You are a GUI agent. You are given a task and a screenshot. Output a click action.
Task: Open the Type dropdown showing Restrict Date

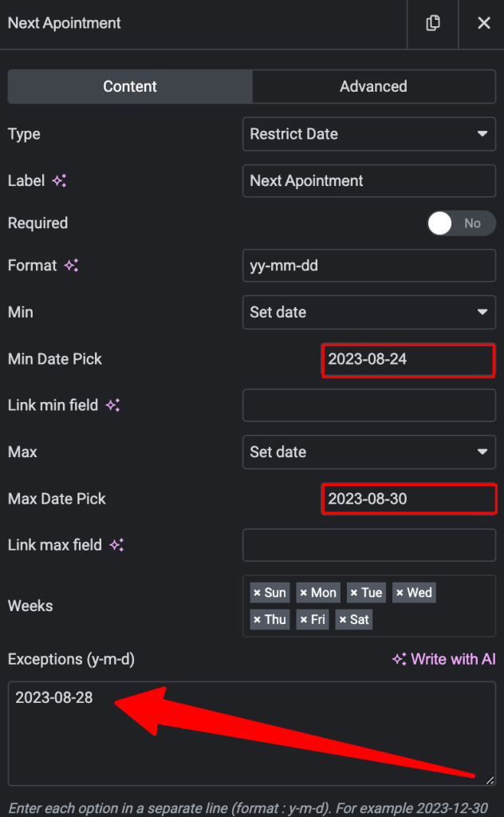[369, 134]
